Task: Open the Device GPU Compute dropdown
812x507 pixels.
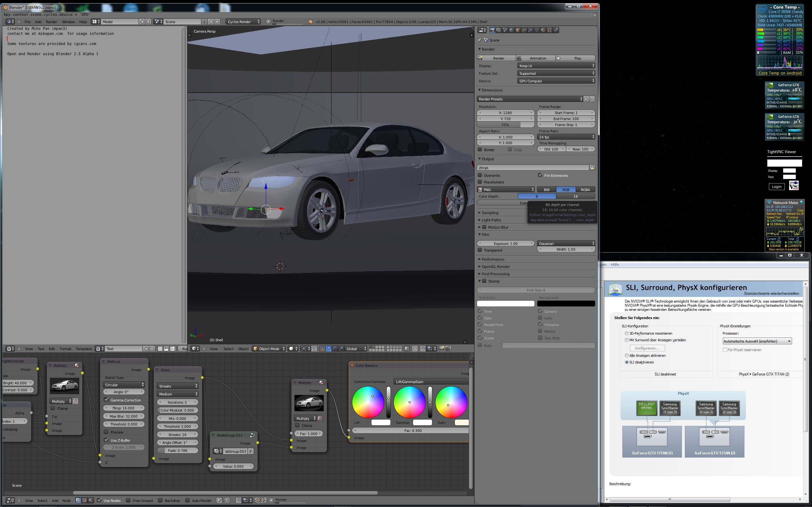Action: coord(556,81)
